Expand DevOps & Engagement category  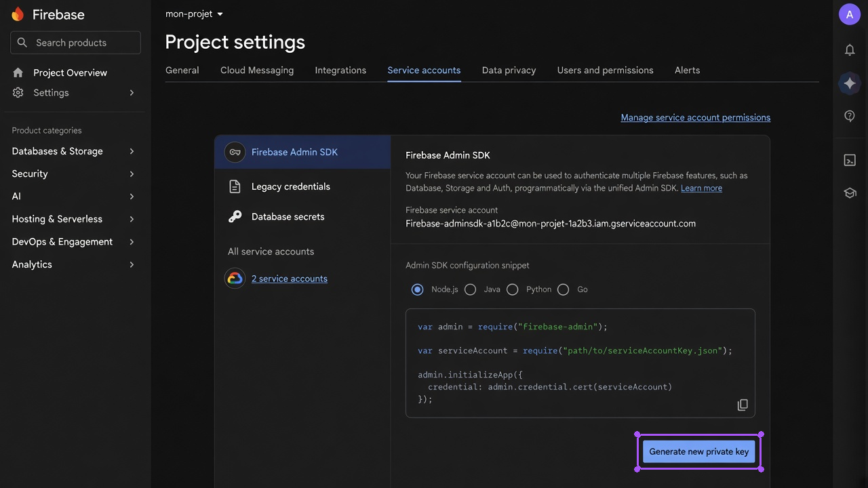(x=73, y=242)
